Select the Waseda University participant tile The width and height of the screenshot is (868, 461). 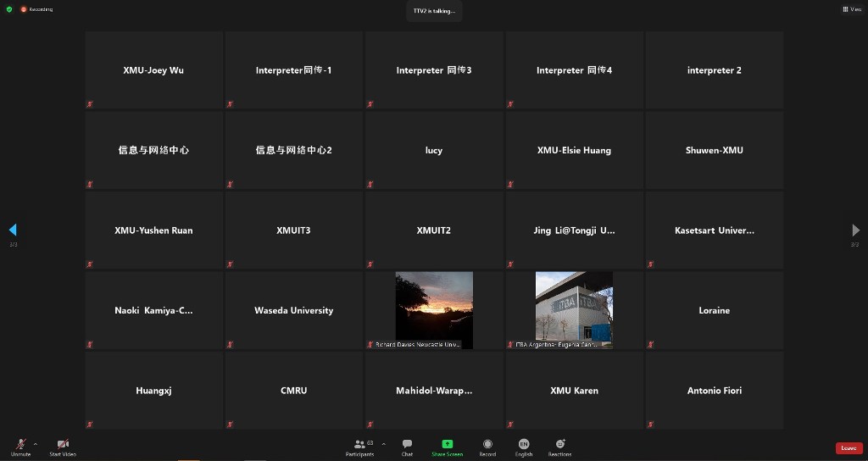[293, 310]
